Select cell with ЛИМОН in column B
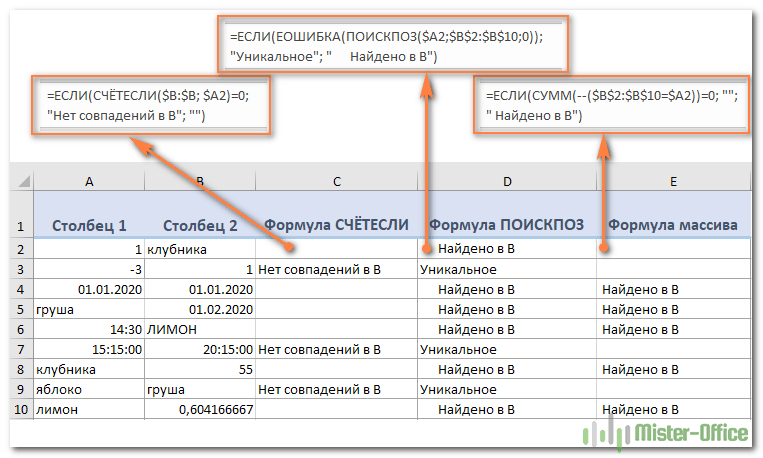 (x=200, y=330)
